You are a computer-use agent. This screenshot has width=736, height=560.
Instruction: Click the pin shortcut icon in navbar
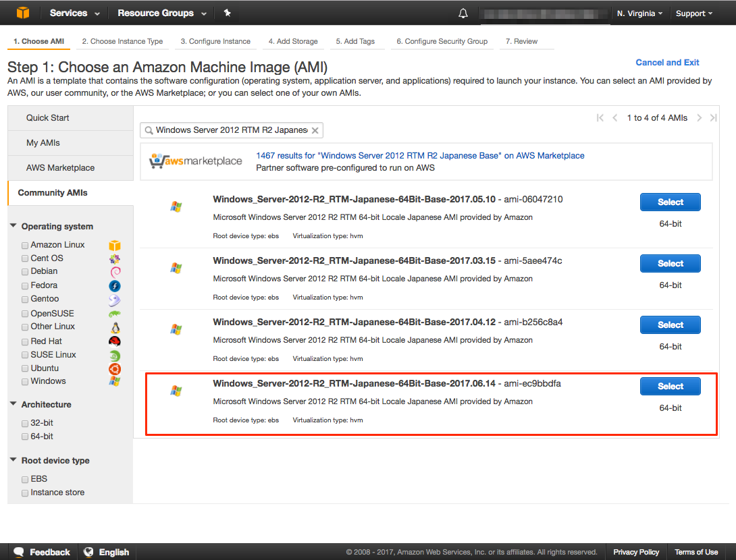point(227,13)
